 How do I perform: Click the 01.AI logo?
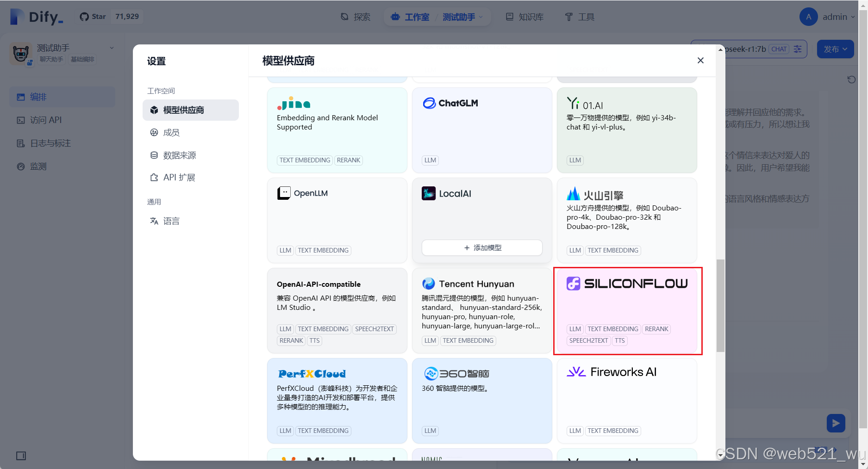pyautogui.click(x=585, y=104)
